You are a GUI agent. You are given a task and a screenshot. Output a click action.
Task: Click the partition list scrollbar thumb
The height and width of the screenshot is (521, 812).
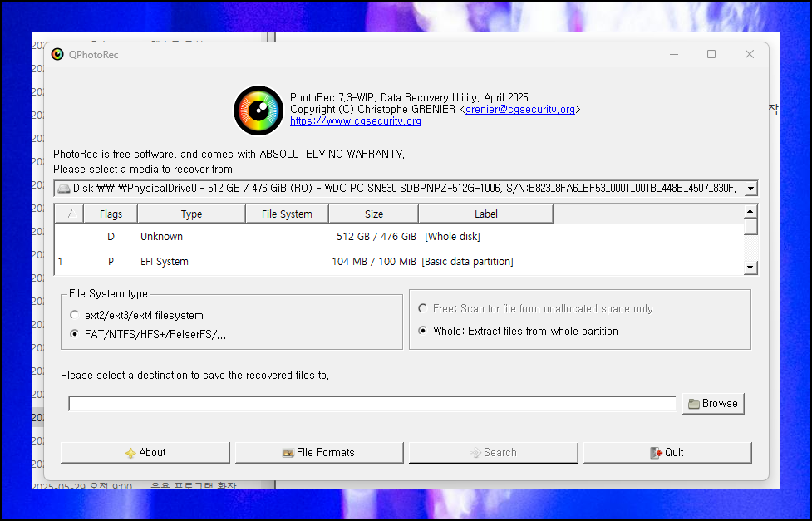[750, 227]
